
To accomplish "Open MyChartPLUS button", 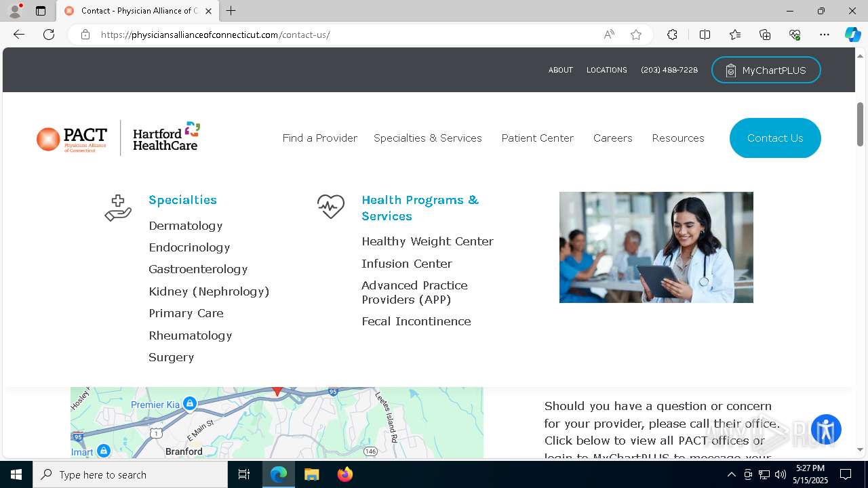I will pos(766,70).
